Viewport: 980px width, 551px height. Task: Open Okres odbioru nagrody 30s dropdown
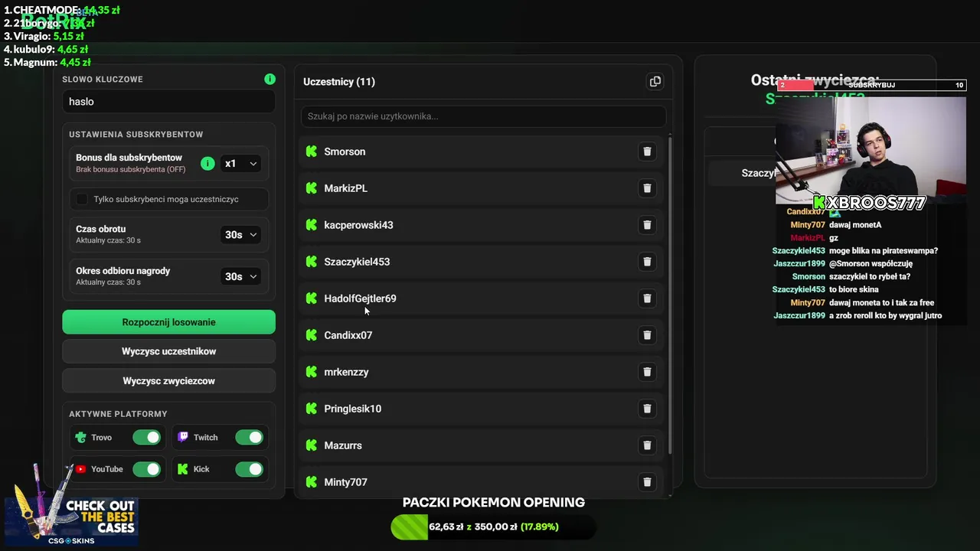pos(241,276)
